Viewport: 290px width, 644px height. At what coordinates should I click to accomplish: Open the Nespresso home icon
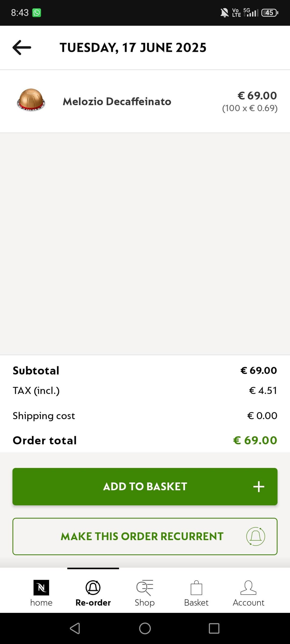[41, 588]
